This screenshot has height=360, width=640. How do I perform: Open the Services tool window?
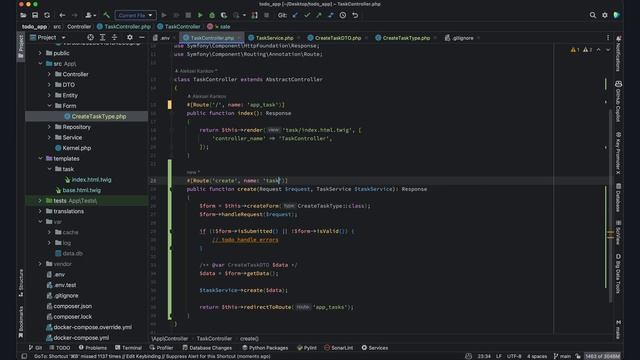[375, 348]
